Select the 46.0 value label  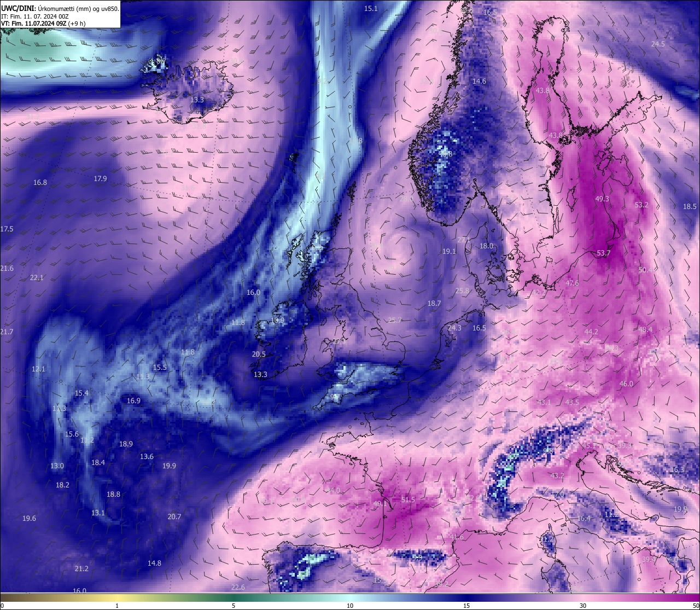[626, 384]
